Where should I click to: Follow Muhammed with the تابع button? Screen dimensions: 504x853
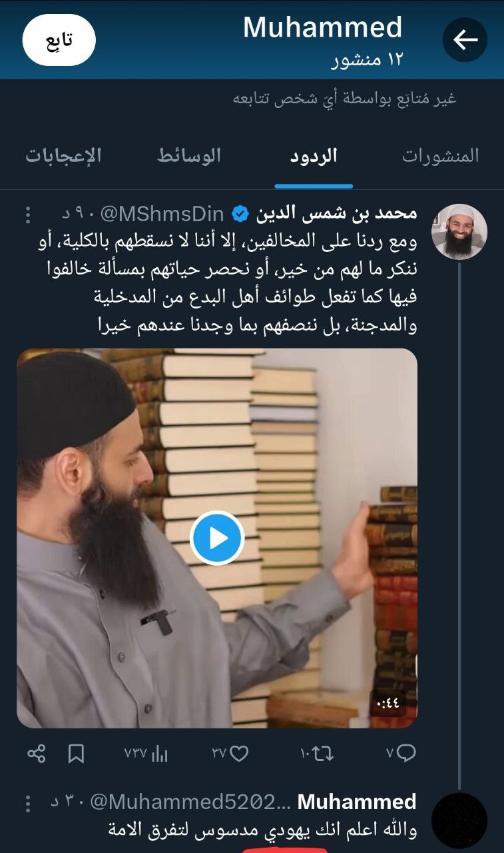[59, 40]
